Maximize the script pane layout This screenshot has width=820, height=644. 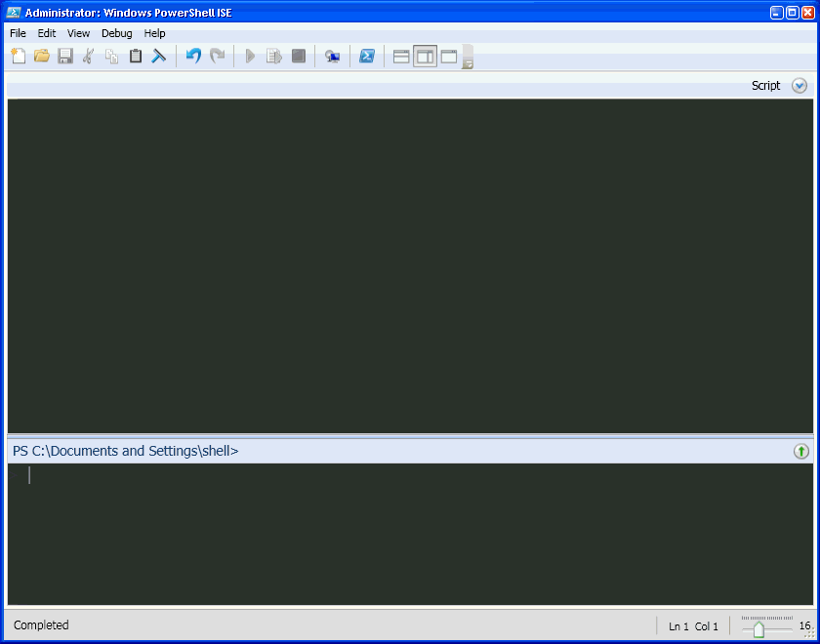tap(449, 57)
